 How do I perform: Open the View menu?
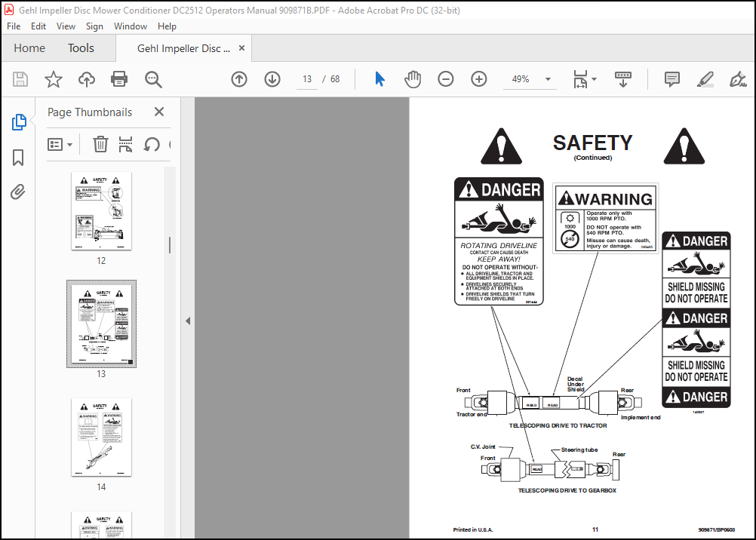click(x=66, y=26)
